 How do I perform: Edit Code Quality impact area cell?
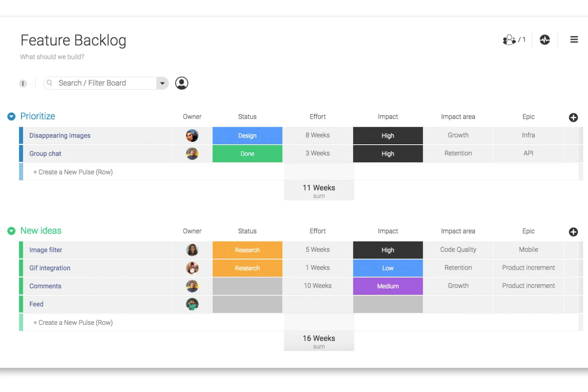click(x=458, y=250)
